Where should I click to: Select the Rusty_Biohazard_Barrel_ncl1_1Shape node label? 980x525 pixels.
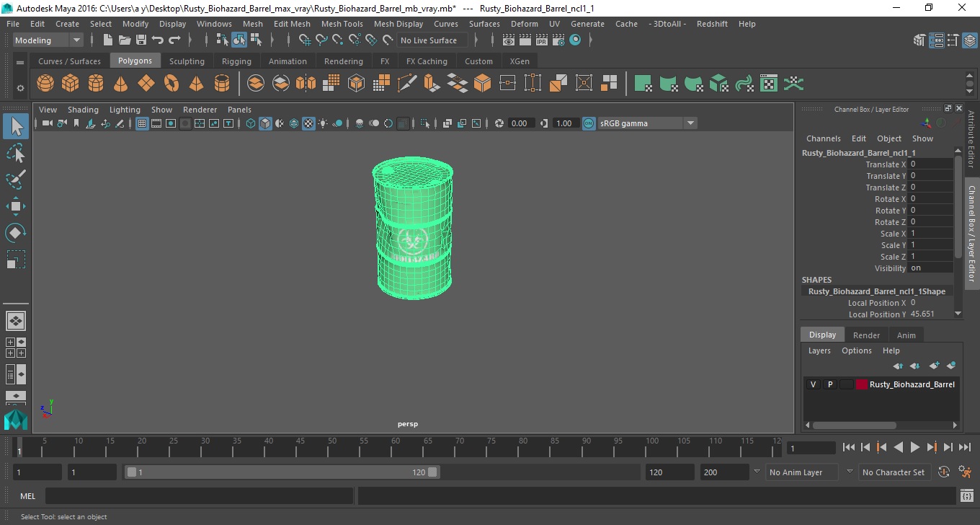click(x=876, y=291)
